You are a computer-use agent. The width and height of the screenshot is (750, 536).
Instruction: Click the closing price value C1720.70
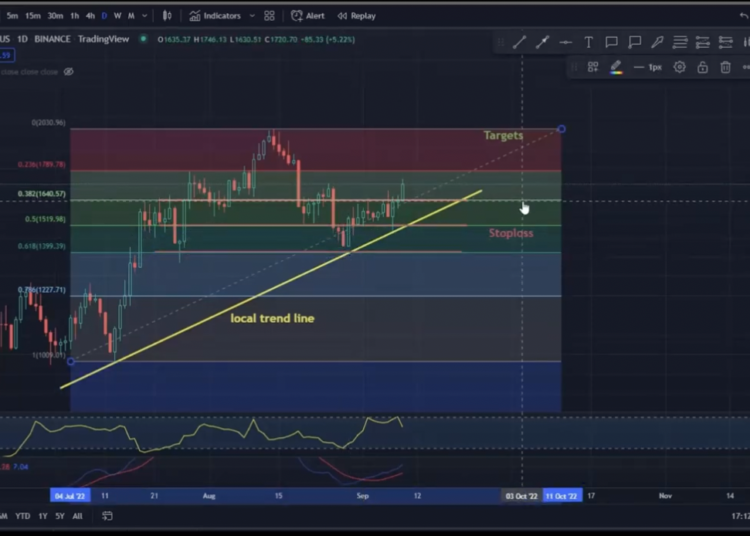[281, 39]
